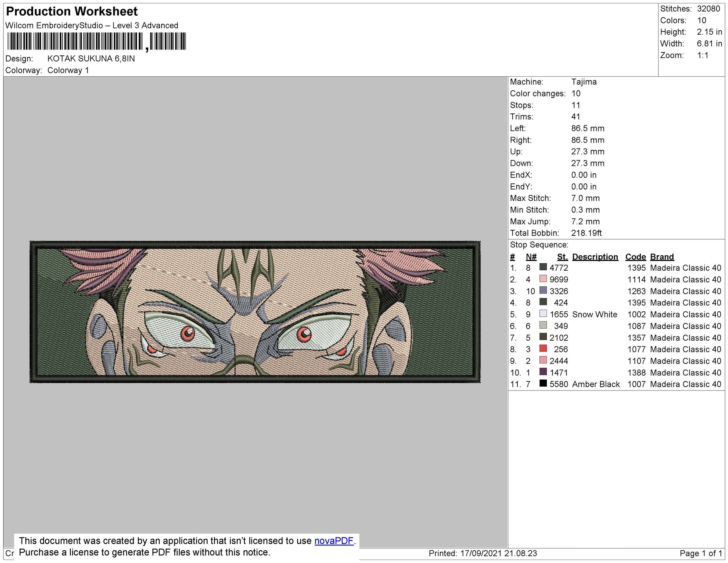Click the red swatch of stop 8

(x=543, y=349)
